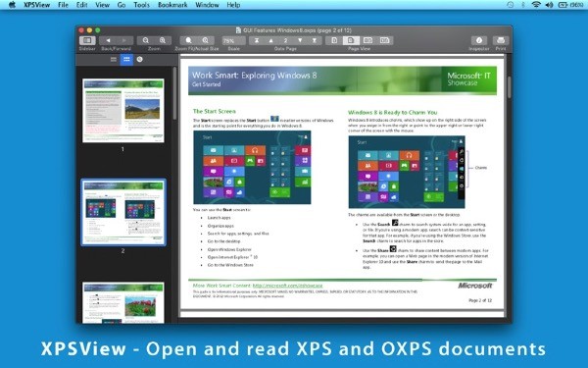Go to next page arrow
This screenshot has width=588, height=368.
pos(300,40)
